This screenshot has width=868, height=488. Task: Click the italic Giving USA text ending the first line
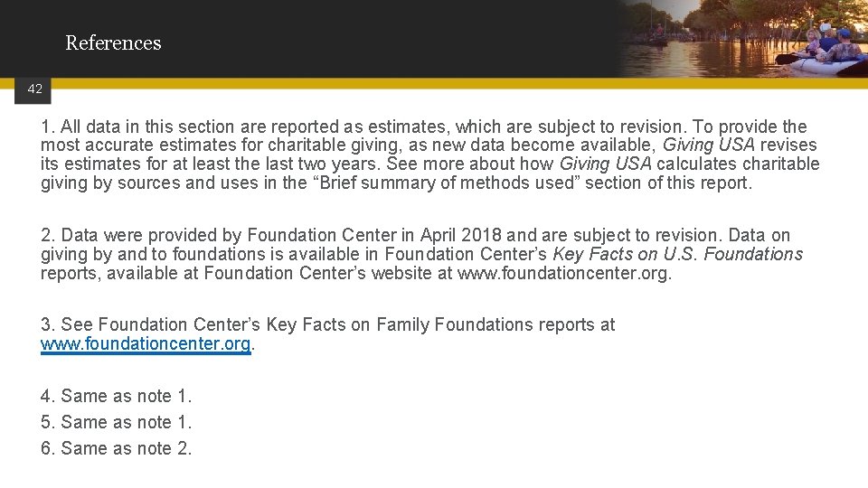tap(709, 145)
